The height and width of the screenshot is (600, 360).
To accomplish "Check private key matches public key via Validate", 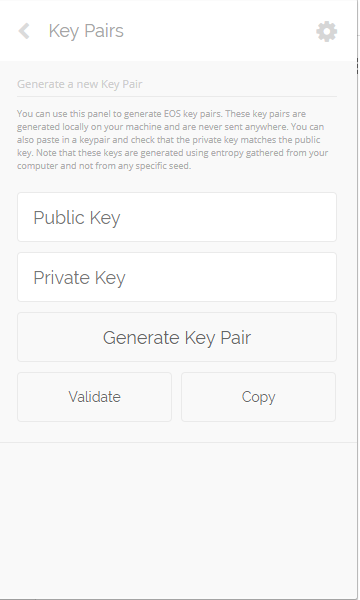I will (x=94, y=397).
